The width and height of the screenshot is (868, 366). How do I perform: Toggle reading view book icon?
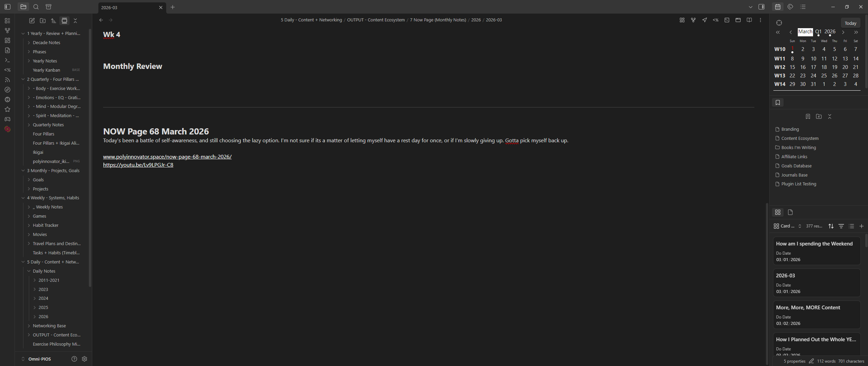749,20
